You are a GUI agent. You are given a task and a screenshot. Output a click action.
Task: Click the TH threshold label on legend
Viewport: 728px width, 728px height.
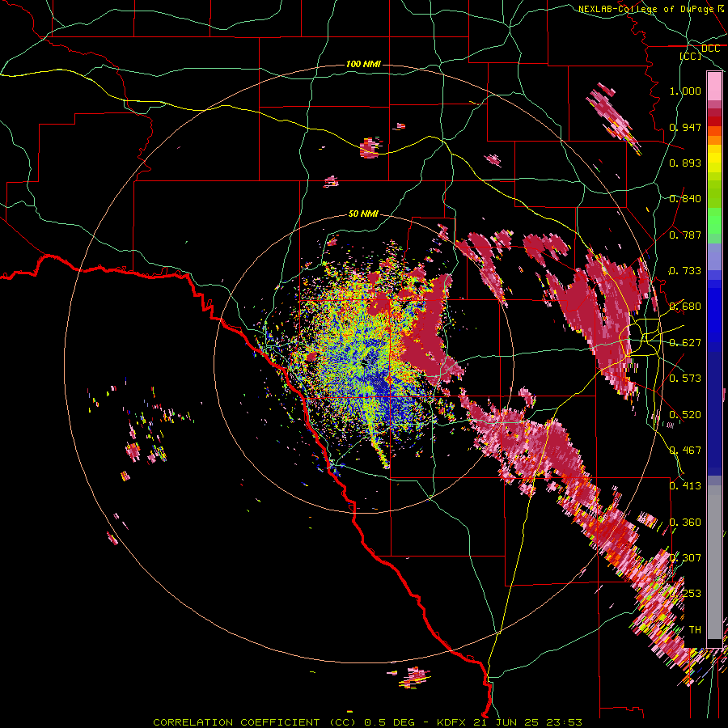click(x=695, y=630)
